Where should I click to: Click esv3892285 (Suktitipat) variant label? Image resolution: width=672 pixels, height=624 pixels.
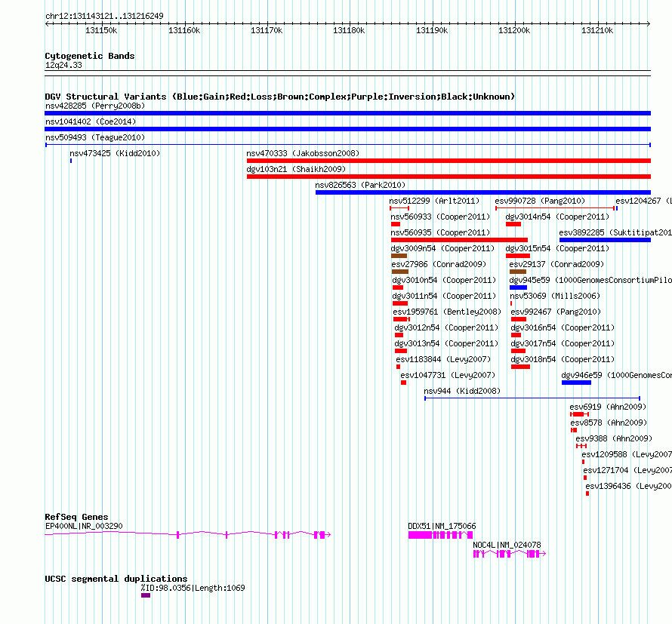click(x=615, y=232)
